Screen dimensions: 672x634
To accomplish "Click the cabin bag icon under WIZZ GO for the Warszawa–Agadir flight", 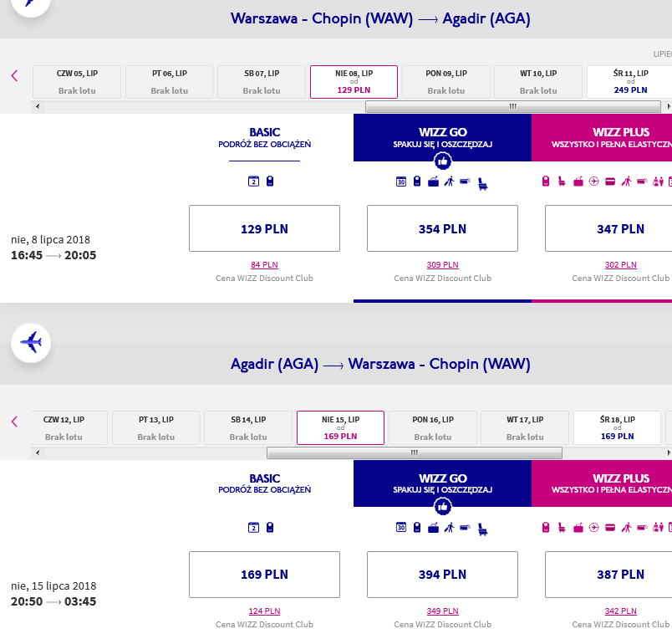I will [x=417, y=182].
